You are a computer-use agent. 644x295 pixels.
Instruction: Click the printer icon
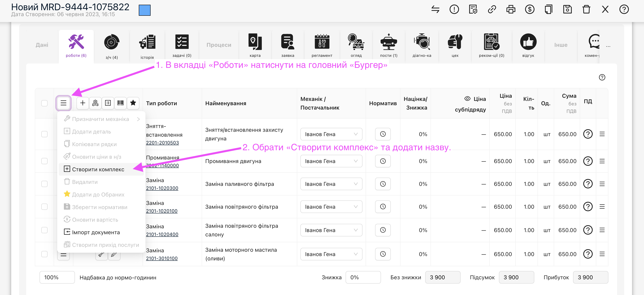(x=511, y=9)
